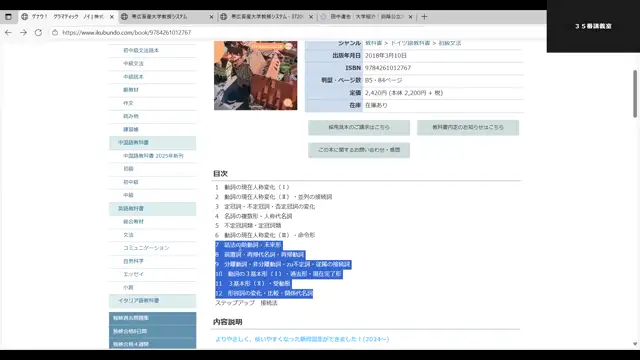Click the 採用見本のご請求はこちら button
This screenshot has width=640, height=360.
tap(359, 127)
